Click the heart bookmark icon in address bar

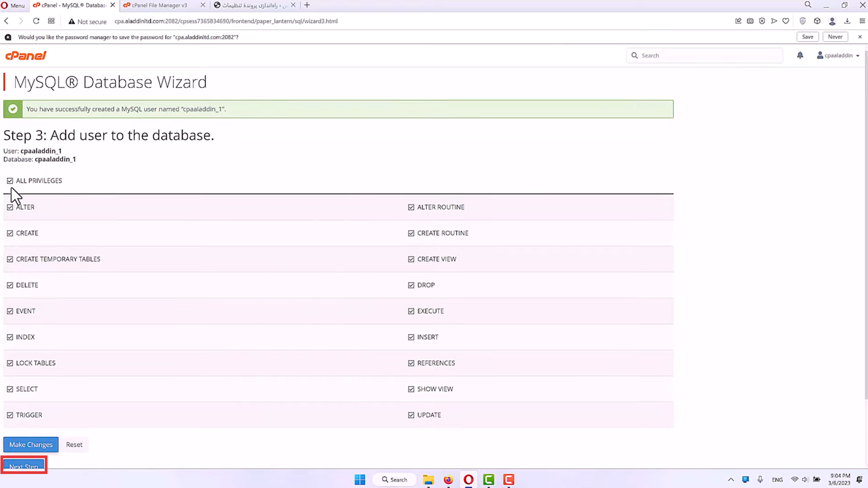click(786, 21)
